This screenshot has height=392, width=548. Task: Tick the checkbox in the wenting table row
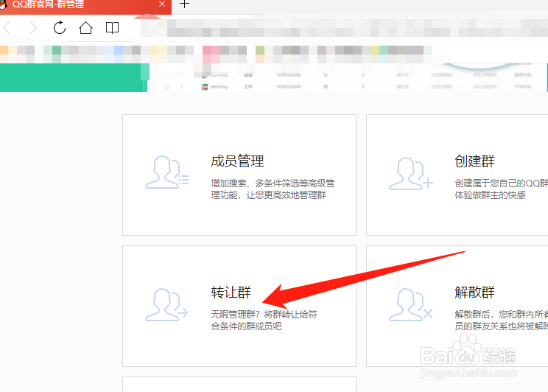[x=167, y=87]
